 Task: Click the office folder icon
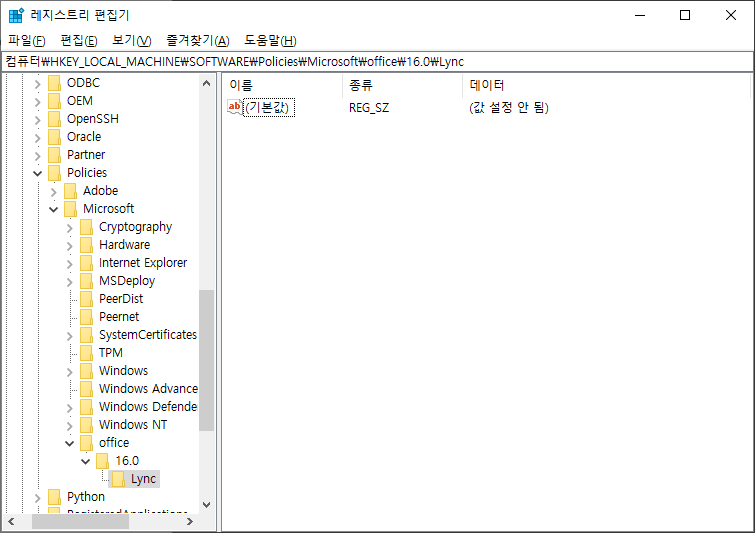click(x=86, y=442)
